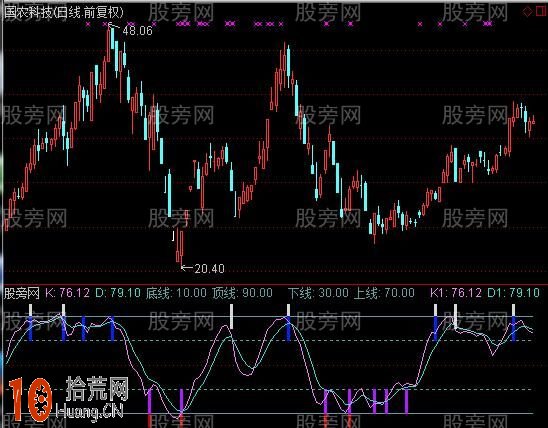Click the 20.40 low price label
Image resolution: width=548 pixels, height=428 pixels.
[209, 269]
